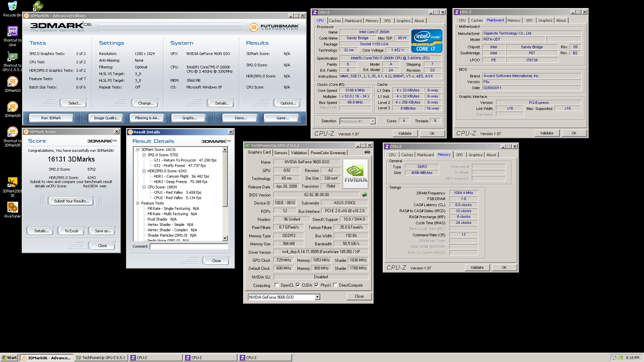Select the HDR2 - Deep Freeze row
The width and height of the screenshot is (644, 362).
tap(180, 182)
